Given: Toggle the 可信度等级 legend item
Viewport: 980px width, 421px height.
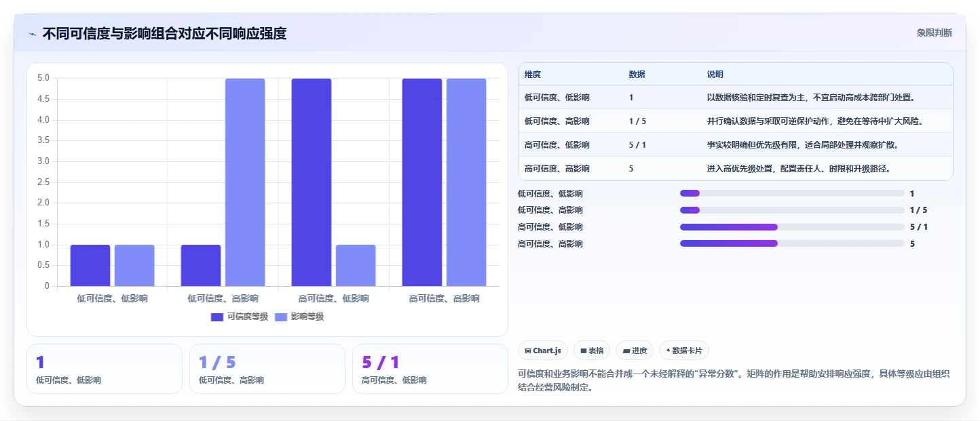Looking at the screenshot, I should point(240,317).
